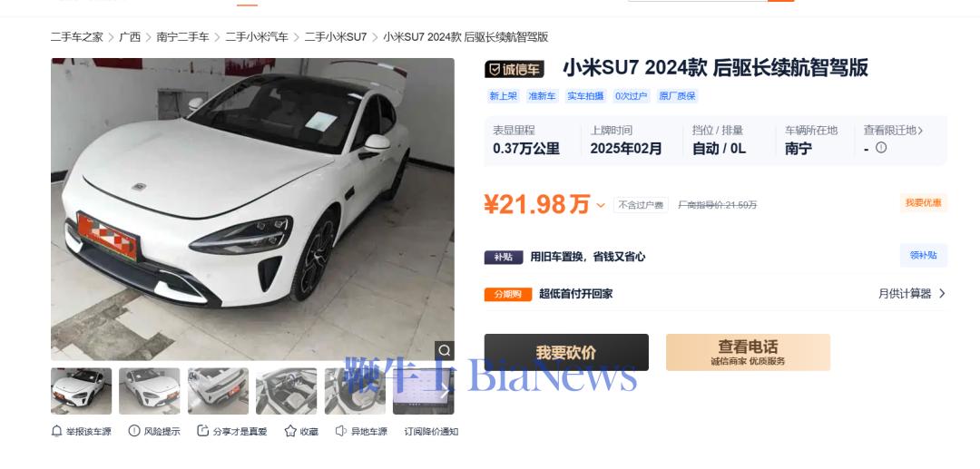Expand price details arrow beside ¥21.98万
980x469 pixels.
601,205
